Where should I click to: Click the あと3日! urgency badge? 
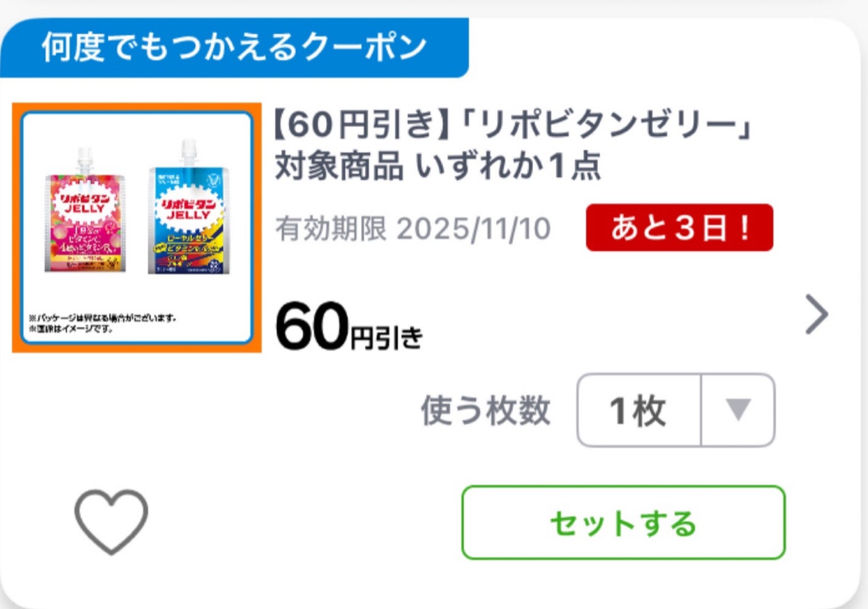[678, 228]
